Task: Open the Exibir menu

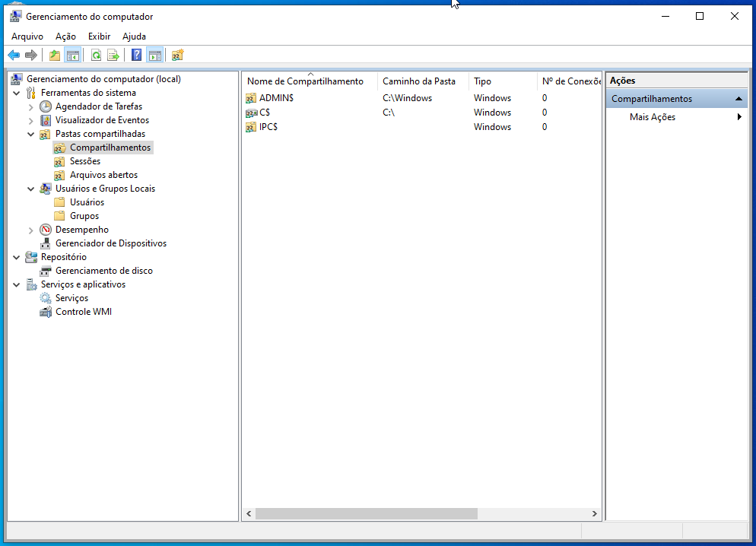Action: coord(100,37)
